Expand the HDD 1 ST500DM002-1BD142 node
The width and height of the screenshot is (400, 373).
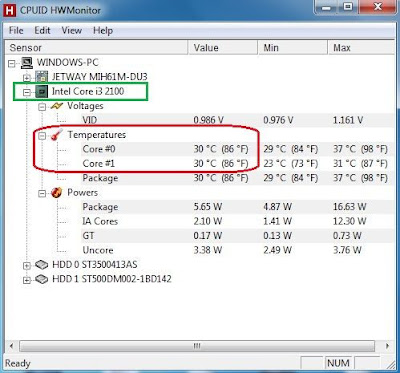click(x=27, y=280)
